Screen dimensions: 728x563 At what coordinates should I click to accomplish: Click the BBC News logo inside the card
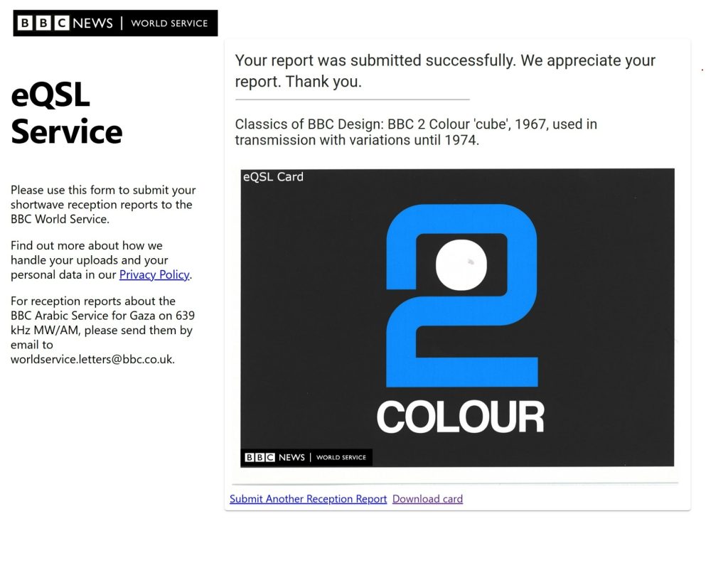(306, 458)
